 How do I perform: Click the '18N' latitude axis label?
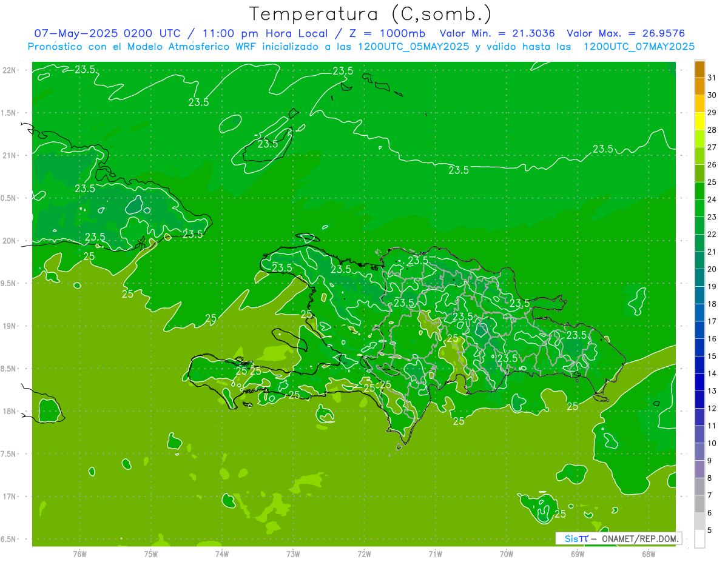[x=10, y=411]
